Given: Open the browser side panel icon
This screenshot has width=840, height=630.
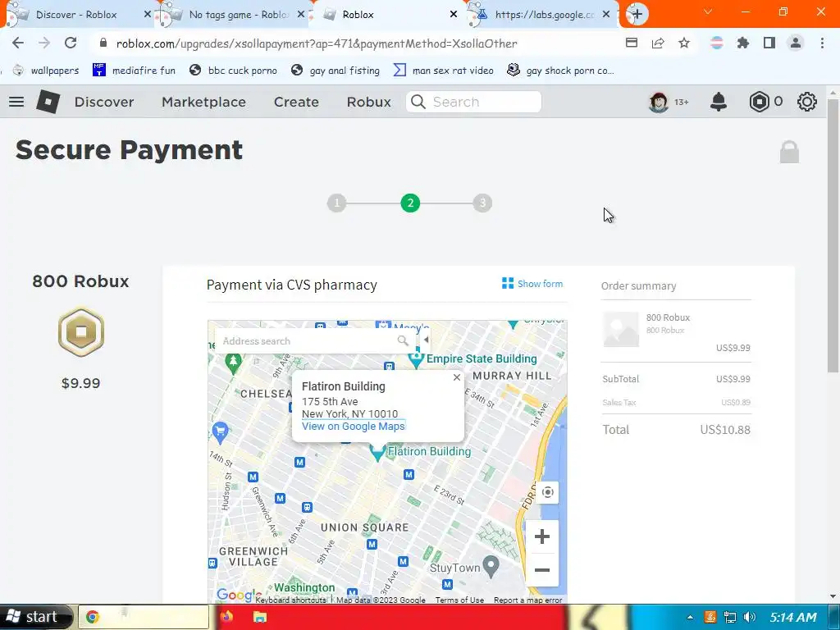Looking at the screenshot, I should pyautogui.click(x=769, y=43).
